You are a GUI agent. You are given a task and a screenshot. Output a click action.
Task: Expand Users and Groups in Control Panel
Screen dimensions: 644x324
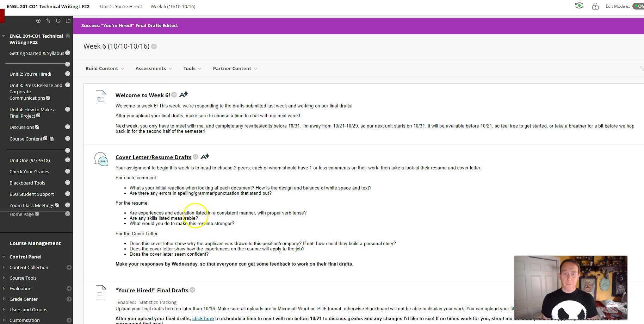(4, 310)
